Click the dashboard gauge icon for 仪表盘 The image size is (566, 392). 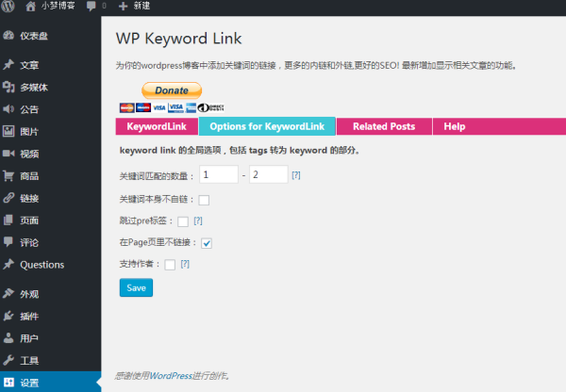8,36
